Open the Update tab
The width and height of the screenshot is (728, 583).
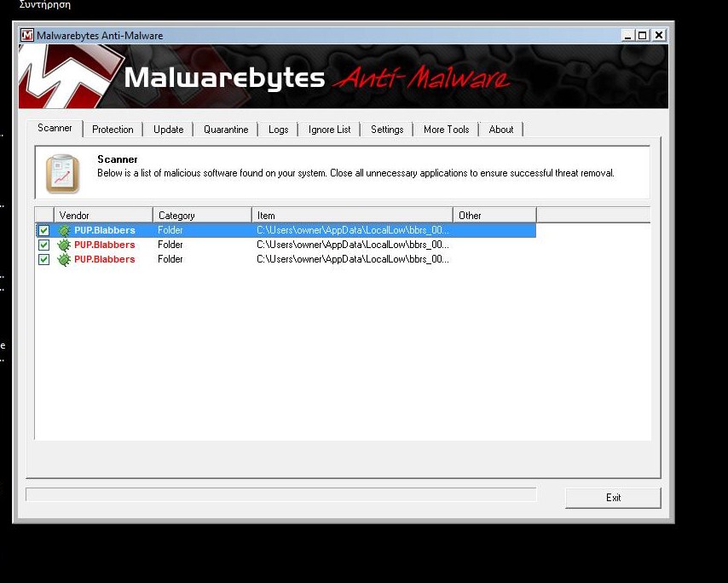click(x=169, y=130)
